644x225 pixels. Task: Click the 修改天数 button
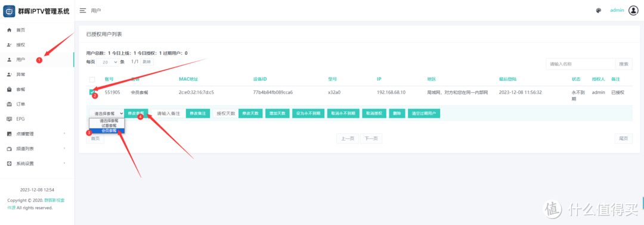250,114
